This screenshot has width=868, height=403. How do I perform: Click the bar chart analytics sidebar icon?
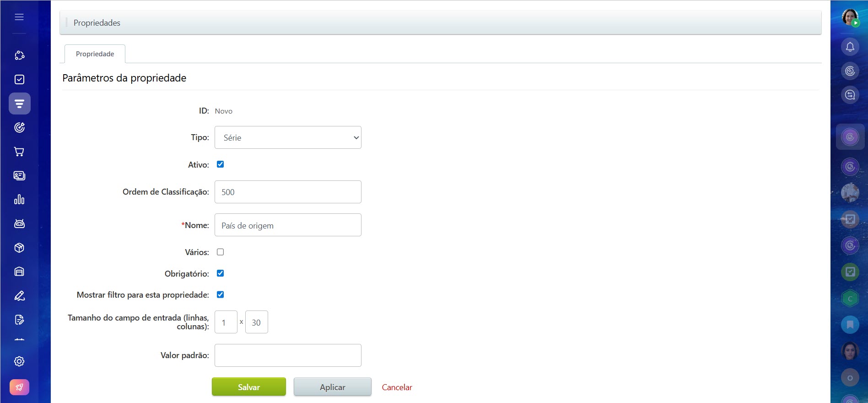[x=19, y=200]
